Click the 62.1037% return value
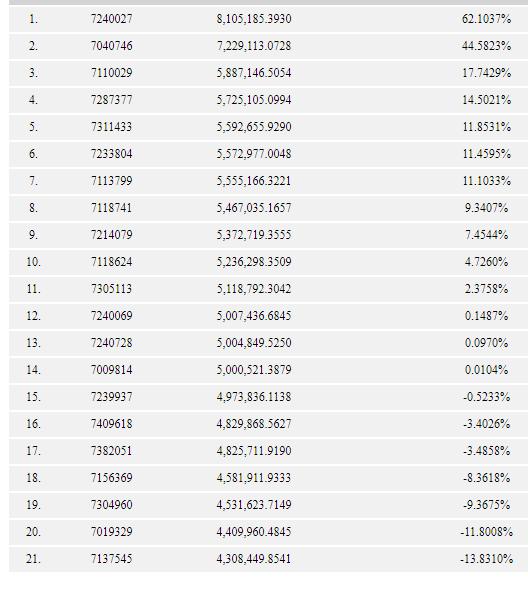528x597 pixels. [486, 19]
